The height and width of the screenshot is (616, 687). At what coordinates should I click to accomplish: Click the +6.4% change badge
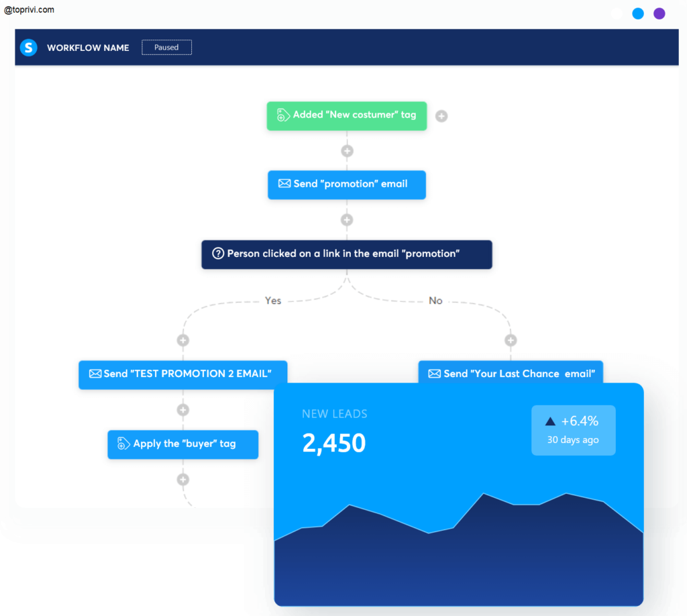[x=573, y=430]
